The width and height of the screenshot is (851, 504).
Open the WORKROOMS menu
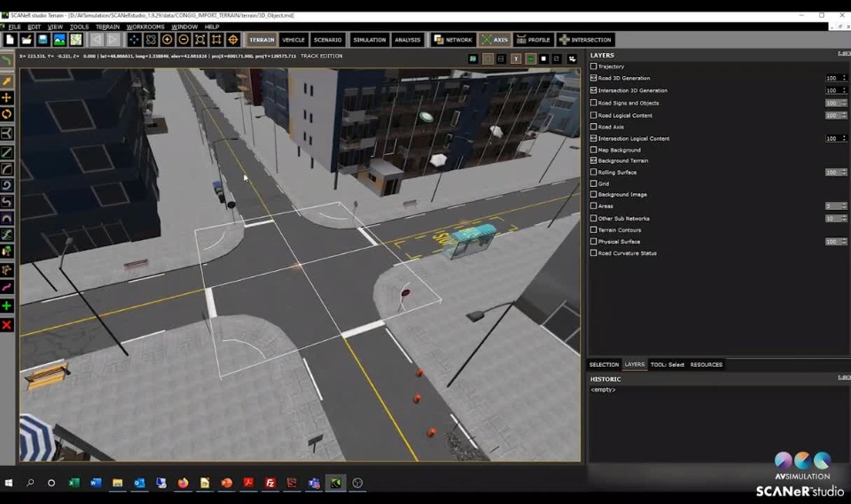point(145,27)
